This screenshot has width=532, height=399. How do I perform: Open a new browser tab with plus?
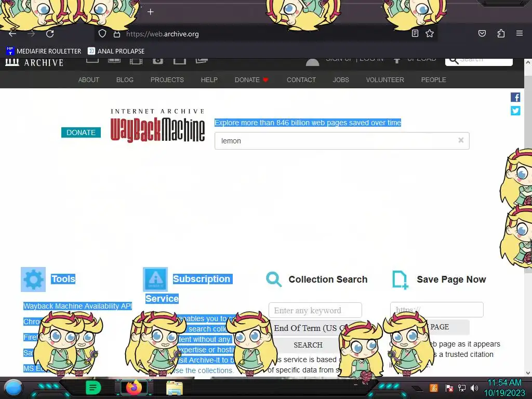[x=150, y=12]
